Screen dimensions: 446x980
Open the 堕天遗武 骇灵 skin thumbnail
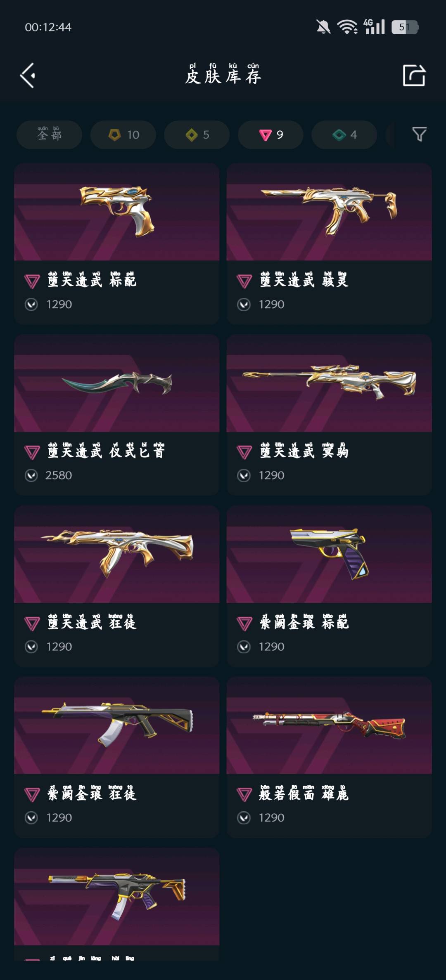tap(329, 212)
